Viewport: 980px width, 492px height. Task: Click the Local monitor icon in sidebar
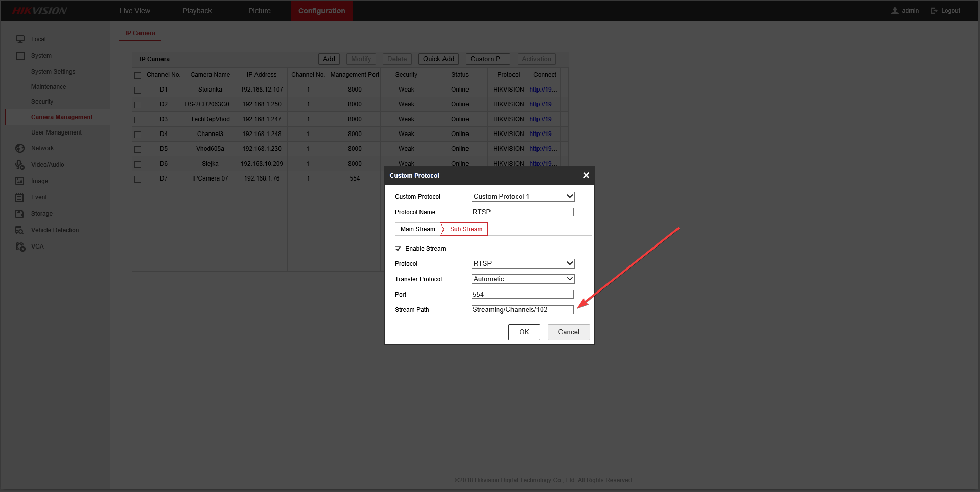(x=20, y=39)
